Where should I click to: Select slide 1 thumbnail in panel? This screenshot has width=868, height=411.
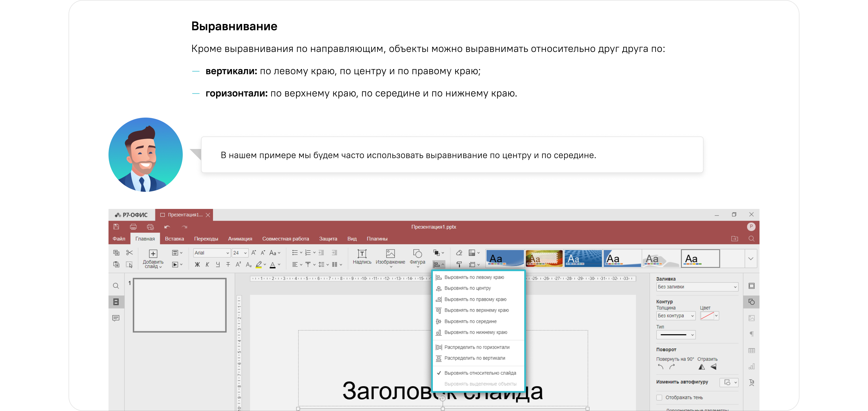click(x=180, y=305)
